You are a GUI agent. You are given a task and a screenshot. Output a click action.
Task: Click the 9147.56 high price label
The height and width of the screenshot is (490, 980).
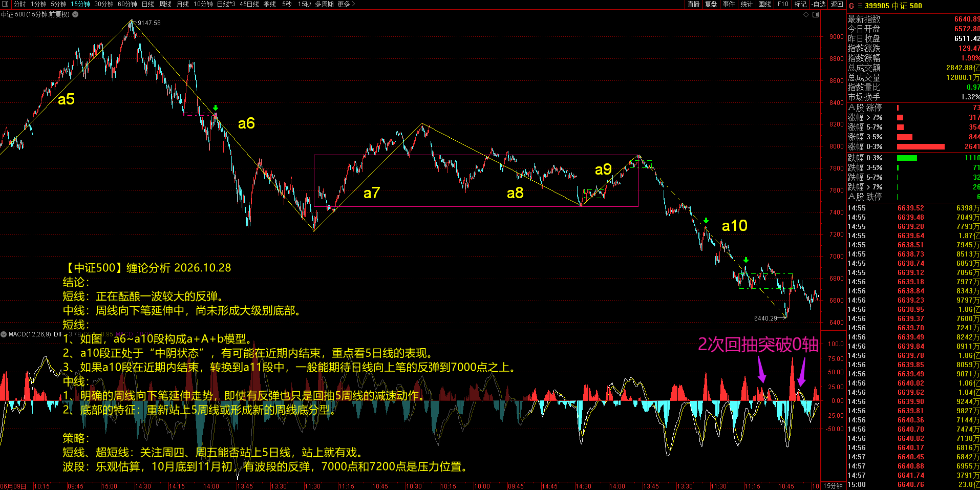149,23
